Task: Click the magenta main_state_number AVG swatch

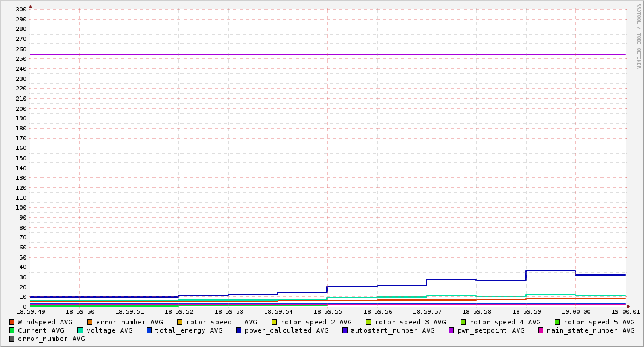Action: coord(540,330)
